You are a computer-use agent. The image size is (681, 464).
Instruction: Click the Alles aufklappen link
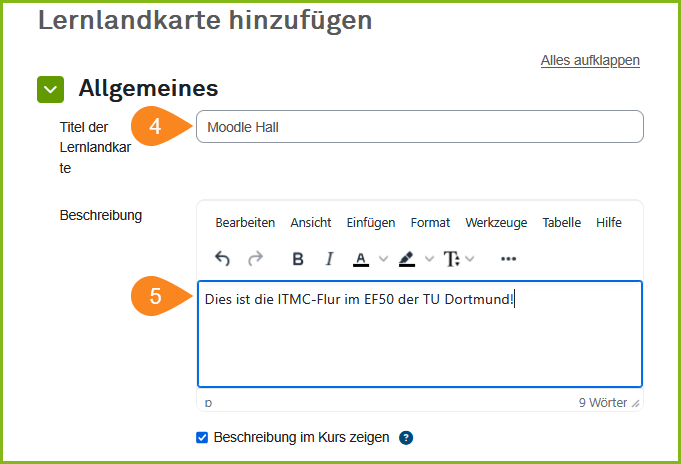(x=590, y=60)
